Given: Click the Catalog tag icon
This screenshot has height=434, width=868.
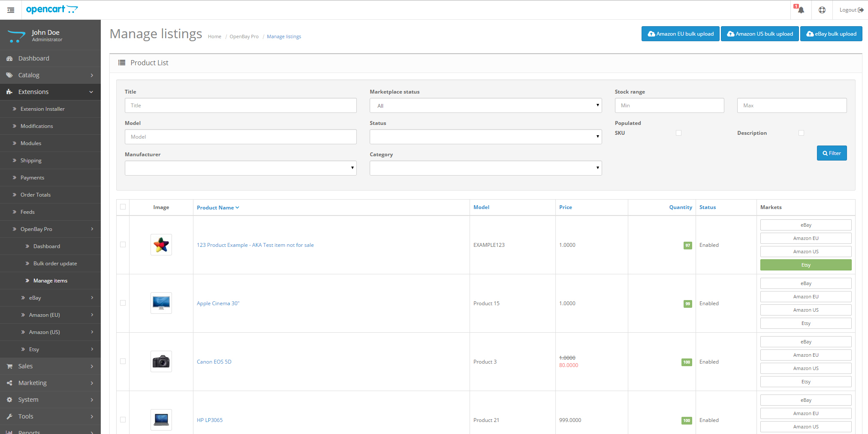Looking at the screenshot, I should 9,75.
